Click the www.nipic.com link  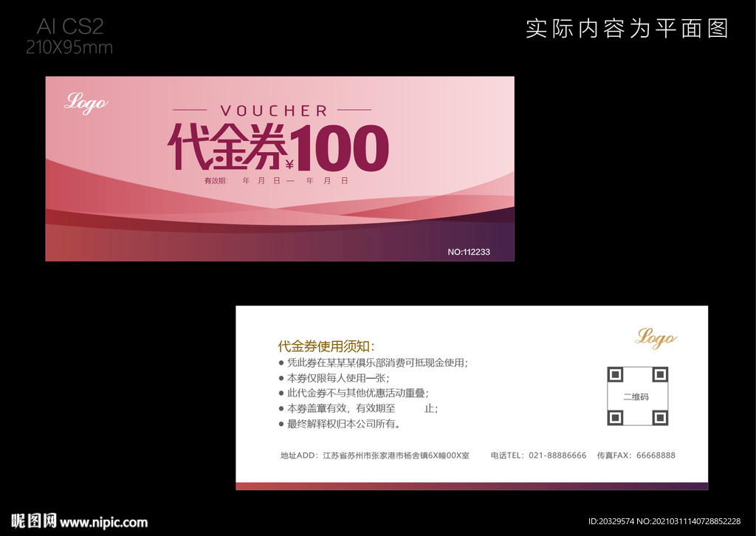point(103,523)
